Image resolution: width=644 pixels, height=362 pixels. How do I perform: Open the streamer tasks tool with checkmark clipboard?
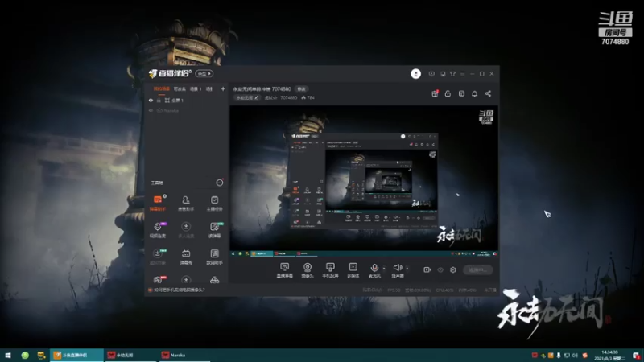tap(214, 204)
